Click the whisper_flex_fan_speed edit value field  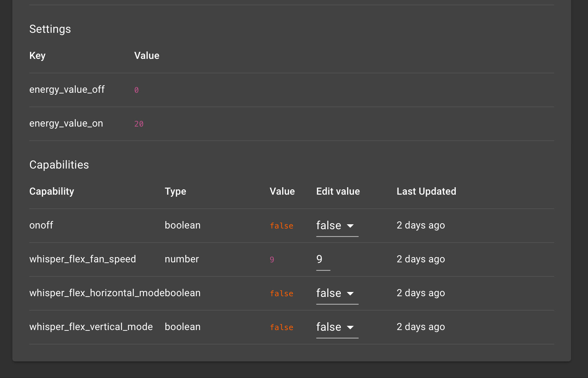[323, 260]
